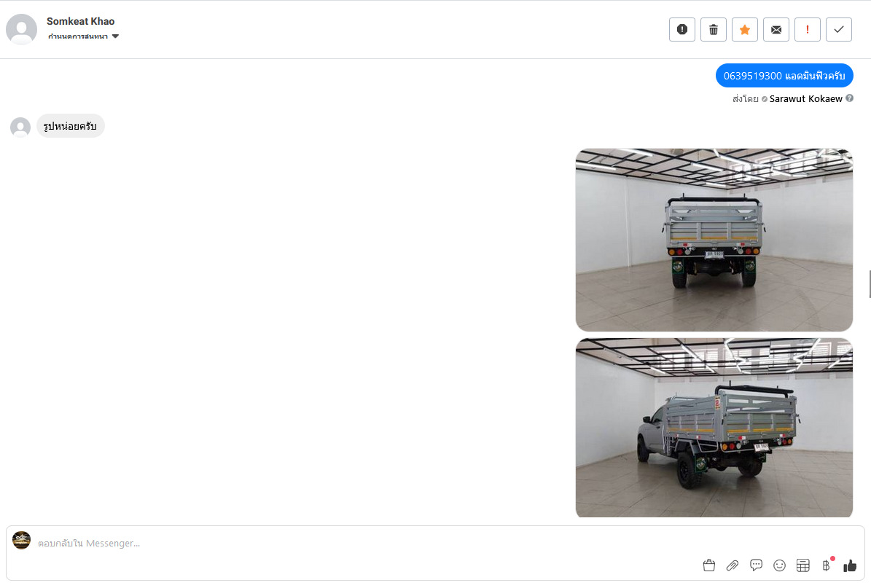Open the Baht payment request icon

click(827, 565)
